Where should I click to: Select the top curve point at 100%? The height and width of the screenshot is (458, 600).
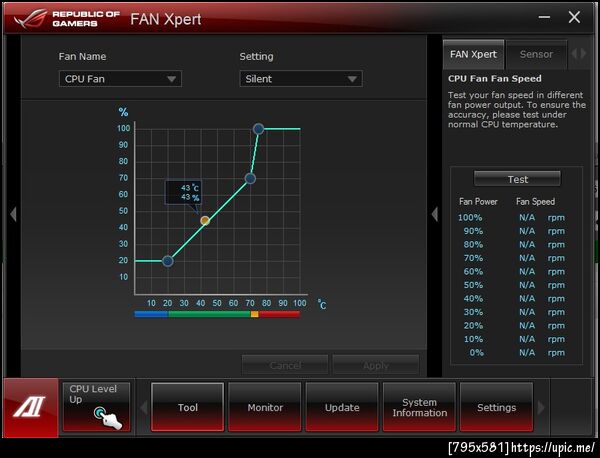[258, 129]
